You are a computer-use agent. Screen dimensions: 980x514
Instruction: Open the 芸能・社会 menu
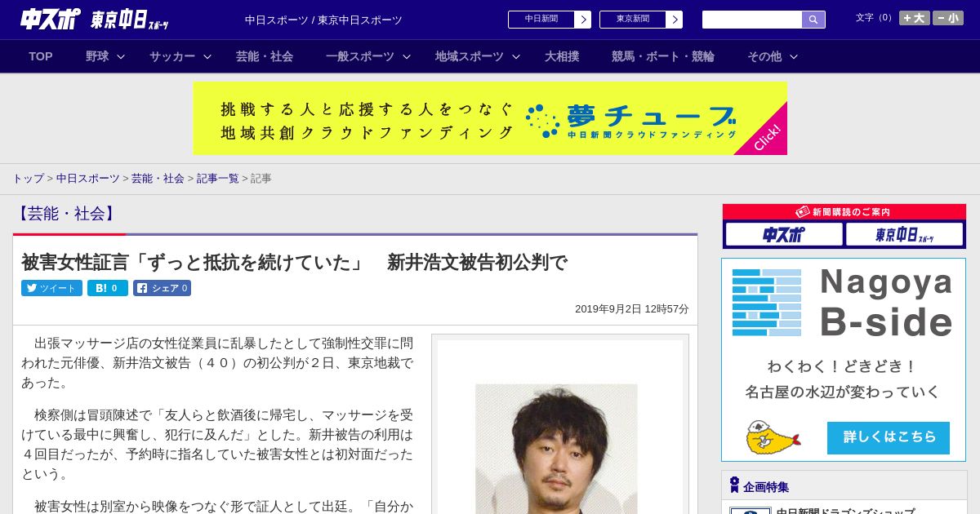point(265,56)
